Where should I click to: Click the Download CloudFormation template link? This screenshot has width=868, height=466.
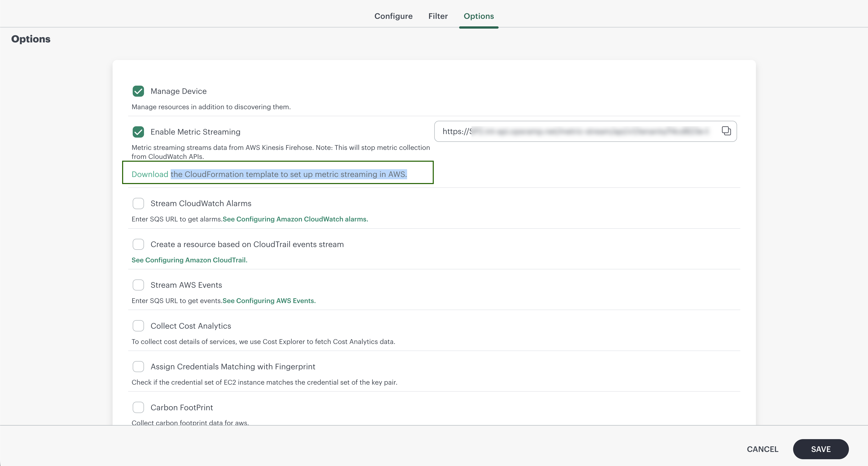pos(150,174)
